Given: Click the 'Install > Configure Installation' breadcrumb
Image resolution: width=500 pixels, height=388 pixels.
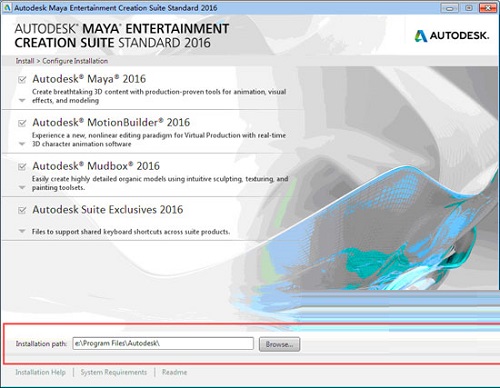Looking at the screenshot, I should tap(62, 61).
